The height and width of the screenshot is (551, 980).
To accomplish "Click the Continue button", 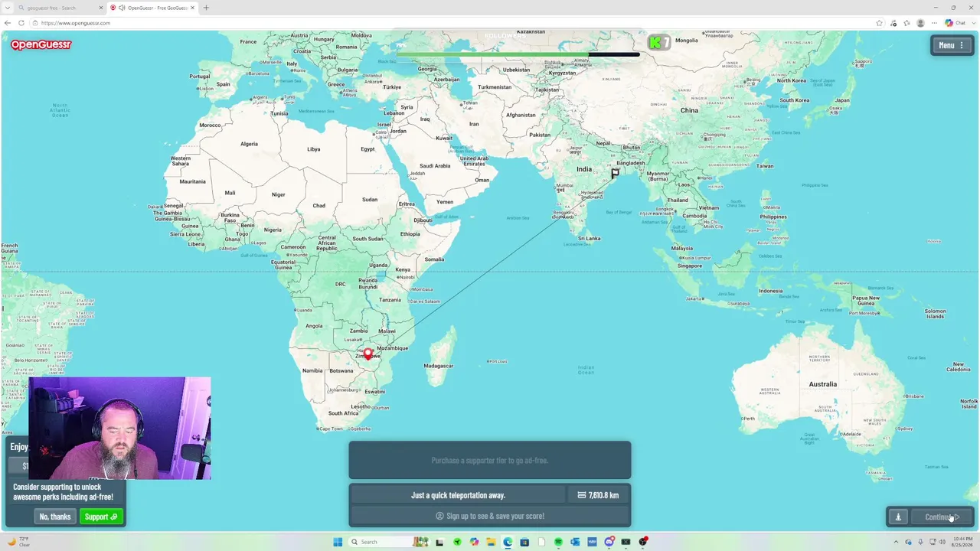I will click(x=942, y=517).
